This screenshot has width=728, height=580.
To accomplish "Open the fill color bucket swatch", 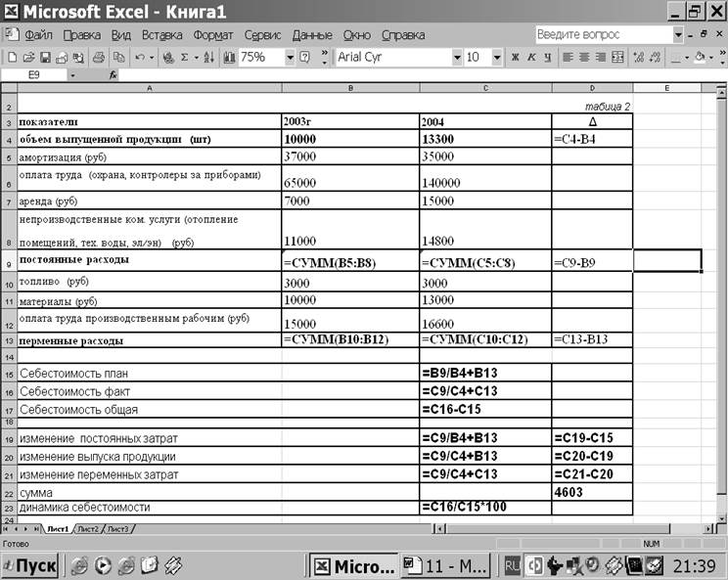I will pyautogui.click(x=701, y=58).
